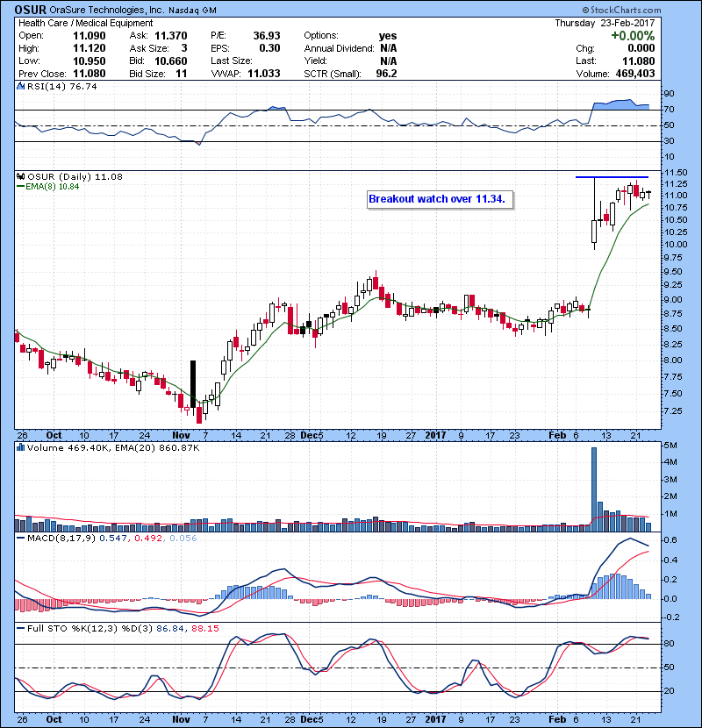Click the P/E value 36.93
Screen dimensions: 702x728
[x=267, y=36]
